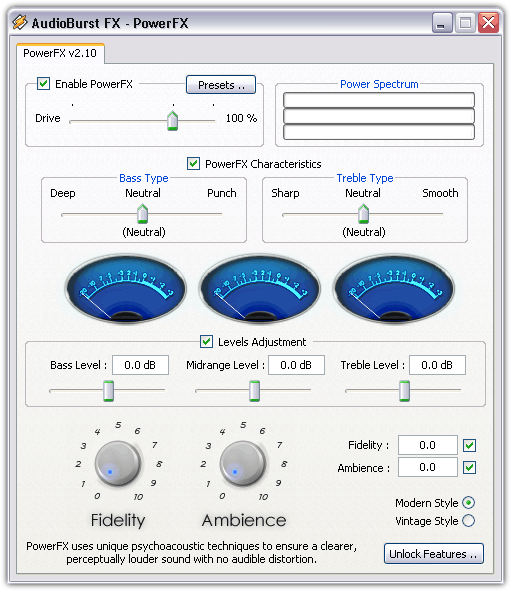The height and width of the screenshot is (591, 511).
Task: Click the right VU meter gauge
Action: coord(394,288)
